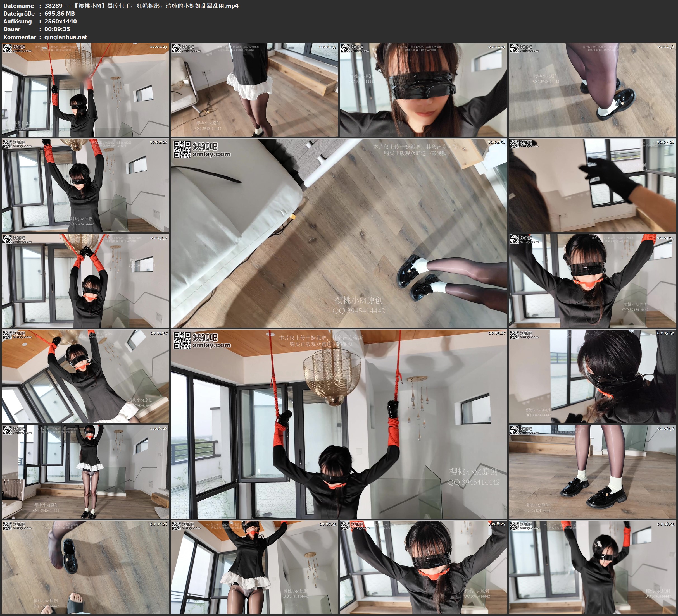Click the 00:09:25 duration value
The image size is (678, 616).
57,29
